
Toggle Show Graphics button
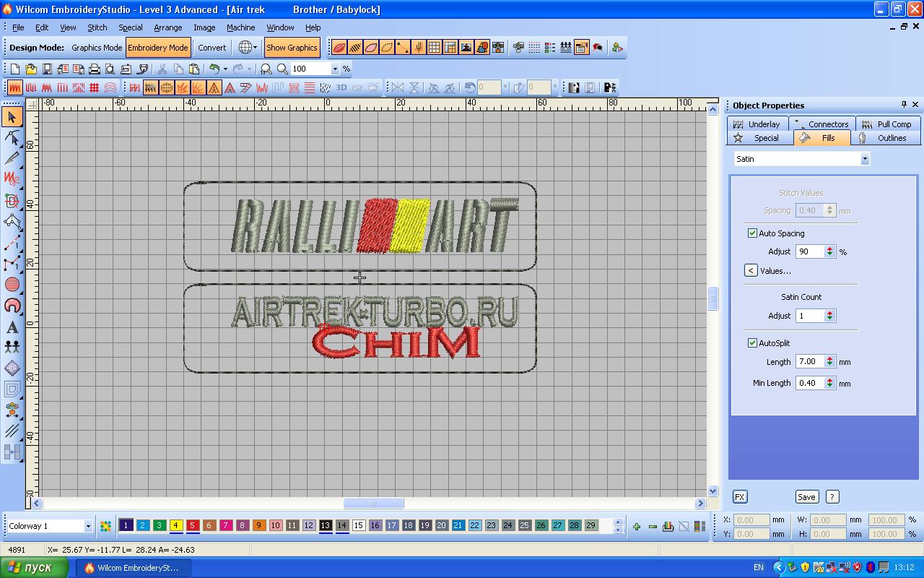pyautogui.click(x=292, y=48)
